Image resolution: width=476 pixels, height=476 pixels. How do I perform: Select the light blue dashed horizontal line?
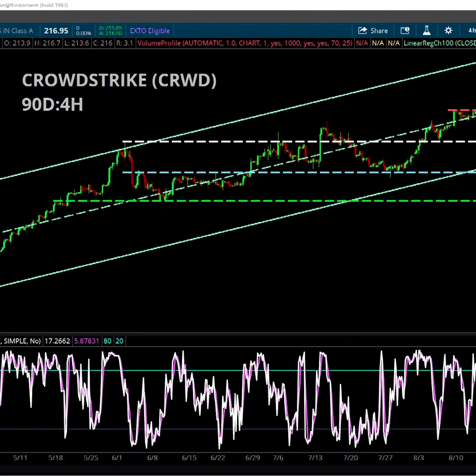(299, 172)
